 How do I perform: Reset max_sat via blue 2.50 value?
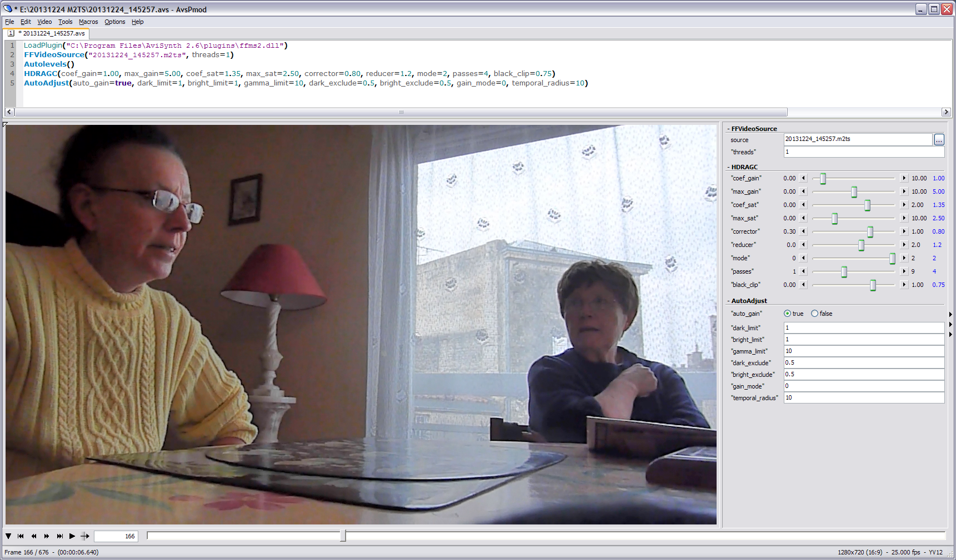(x=939, y=218)
